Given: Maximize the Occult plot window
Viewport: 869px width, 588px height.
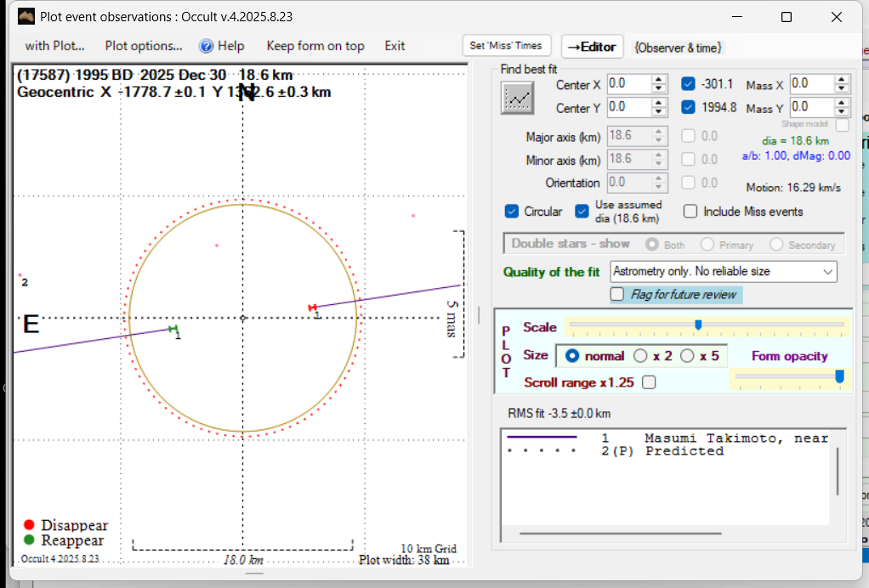Looking at the screenshot, I should (786, 17).
